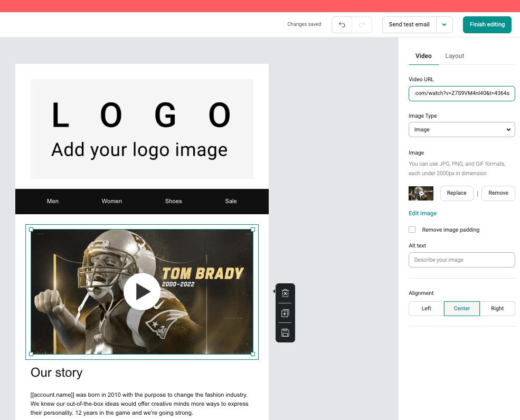Enable the Remove image padding checkbox
The image size is (520, 420).
pos(412,230)
